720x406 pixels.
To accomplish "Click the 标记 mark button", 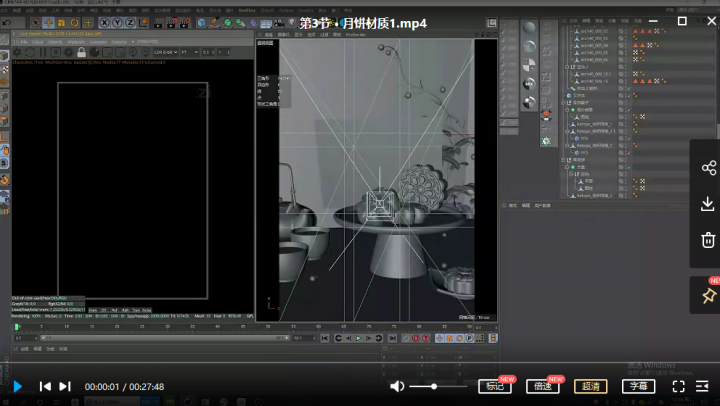I will pos(495,386).
